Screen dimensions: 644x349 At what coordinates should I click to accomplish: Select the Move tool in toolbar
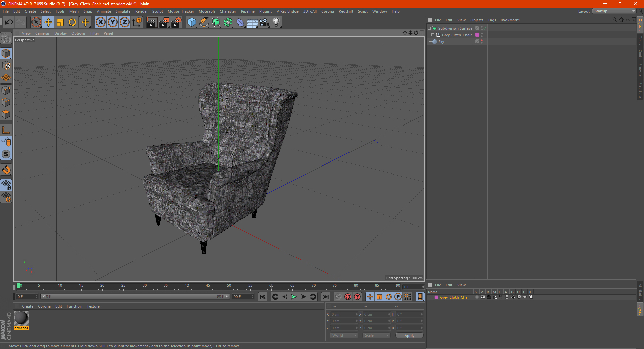(48, 22)
